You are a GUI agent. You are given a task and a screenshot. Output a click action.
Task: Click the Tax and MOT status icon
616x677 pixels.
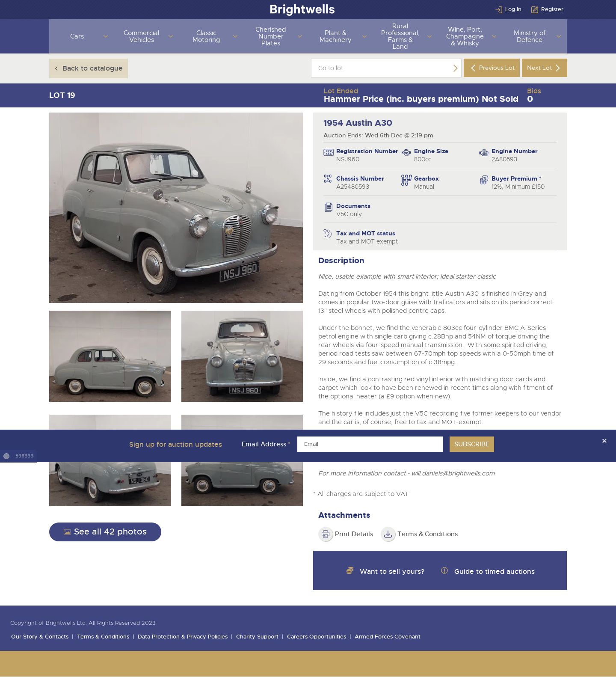click(x=328, y=233)
